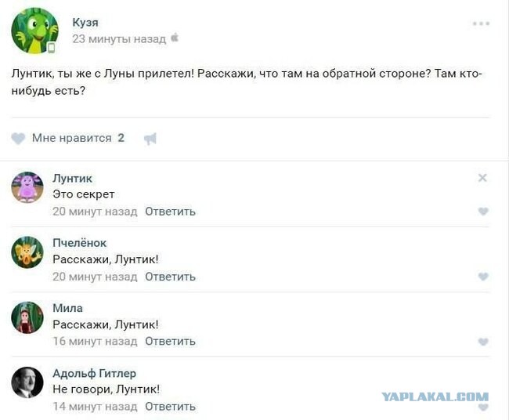Screen dimensions: 509x420
Task: Reply to Мила's comment
Action: 170,342
